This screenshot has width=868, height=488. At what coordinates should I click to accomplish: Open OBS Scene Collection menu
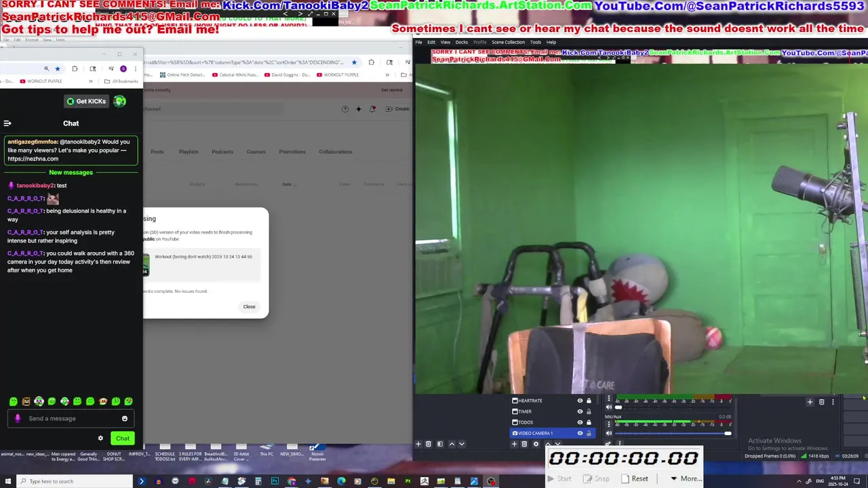point(508,42)
